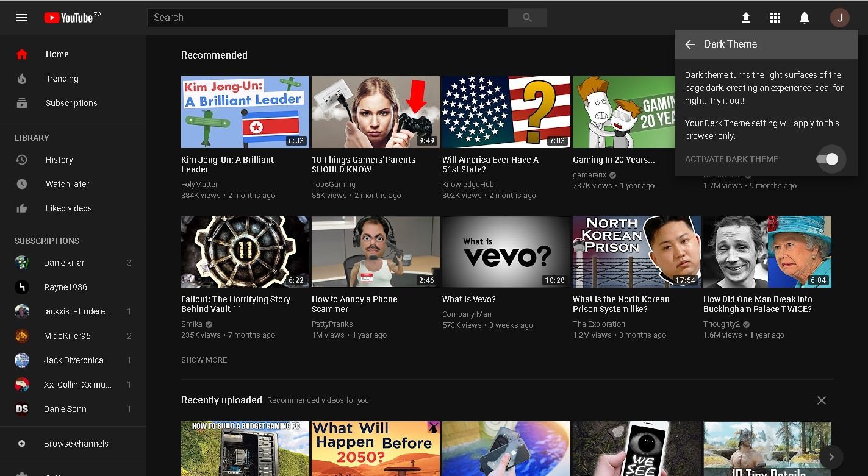The image size is (868, 476).
Task: Open PettyPranks channel link
Action: pos(332,324)
